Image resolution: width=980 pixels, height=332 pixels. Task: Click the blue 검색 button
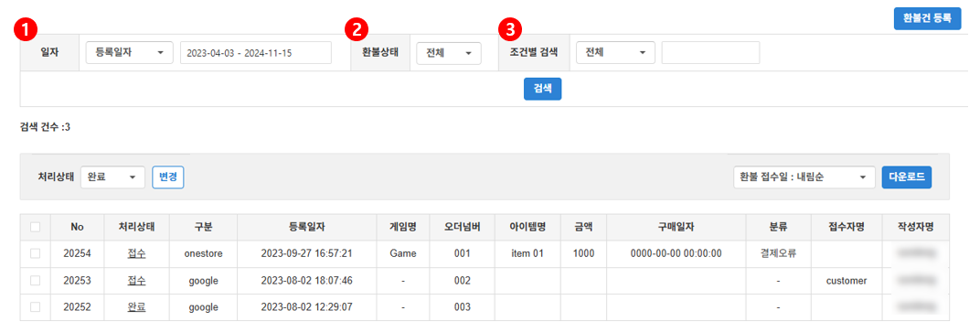542,89
